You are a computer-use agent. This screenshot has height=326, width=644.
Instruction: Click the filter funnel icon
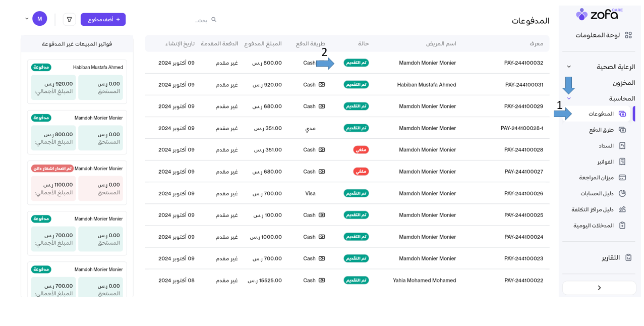pyautogui.click(x=69, y=20)
